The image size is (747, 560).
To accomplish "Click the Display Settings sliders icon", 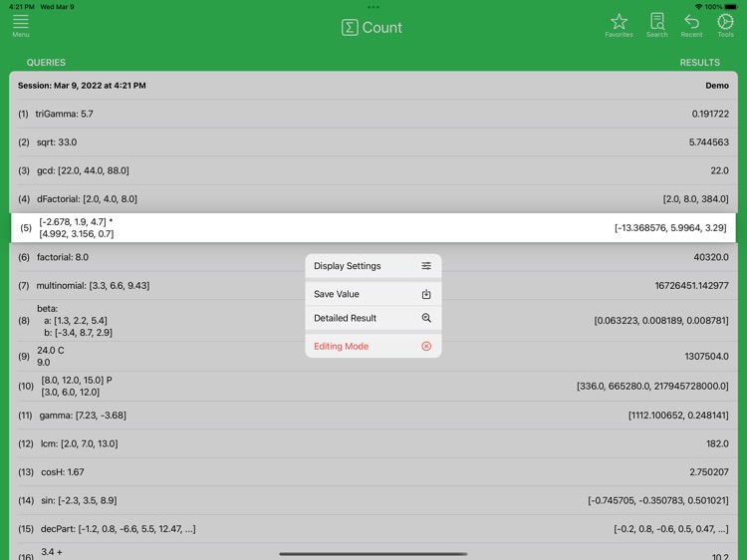I will [x=426, y=266].
